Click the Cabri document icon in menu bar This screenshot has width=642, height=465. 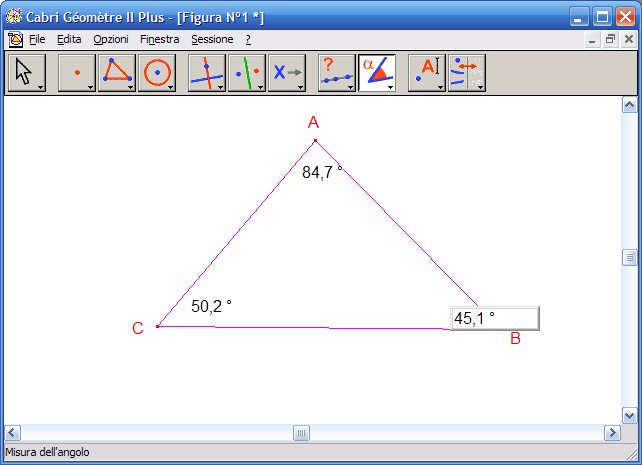pos(16,39)
